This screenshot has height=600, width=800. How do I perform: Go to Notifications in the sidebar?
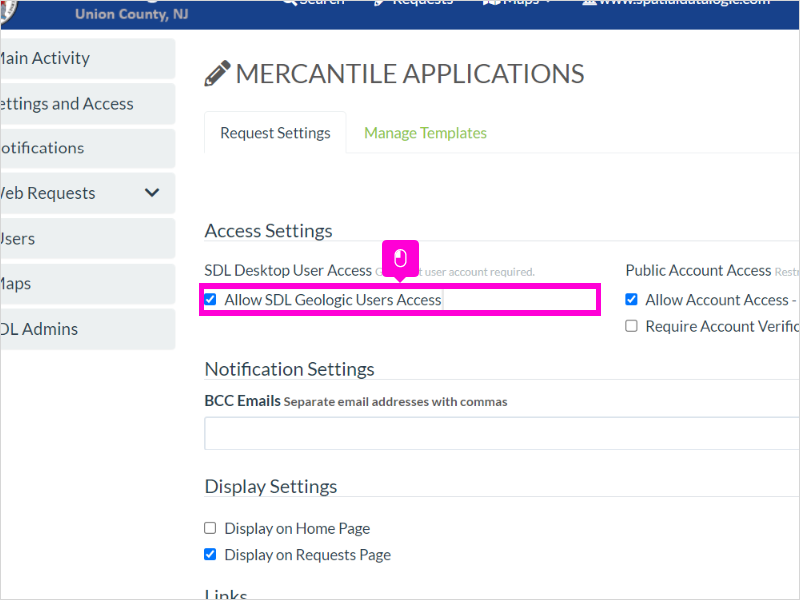(87, 148)
